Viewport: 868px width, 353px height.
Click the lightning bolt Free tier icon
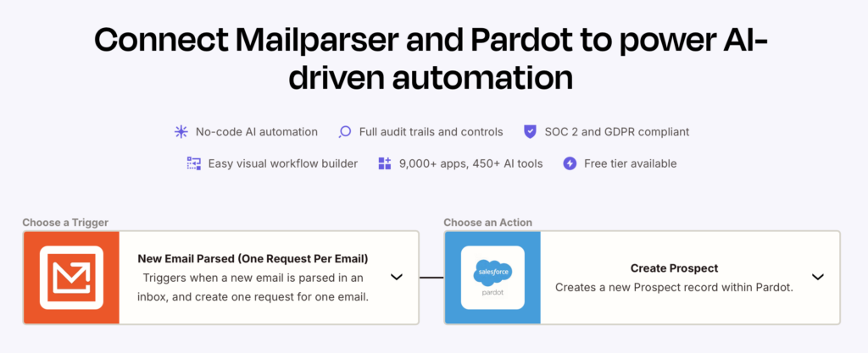click(x=570, y=163)
